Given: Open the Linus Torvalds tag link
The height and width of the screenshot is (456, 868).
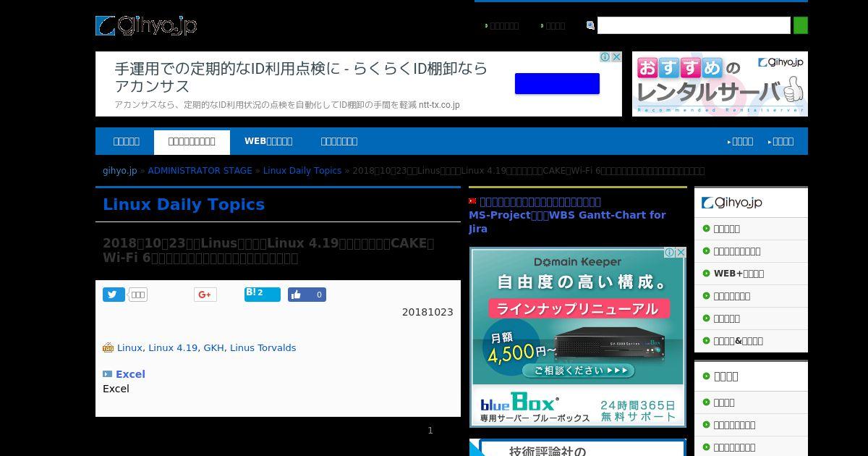Looking at the screenshot, I should click(263, 347).
